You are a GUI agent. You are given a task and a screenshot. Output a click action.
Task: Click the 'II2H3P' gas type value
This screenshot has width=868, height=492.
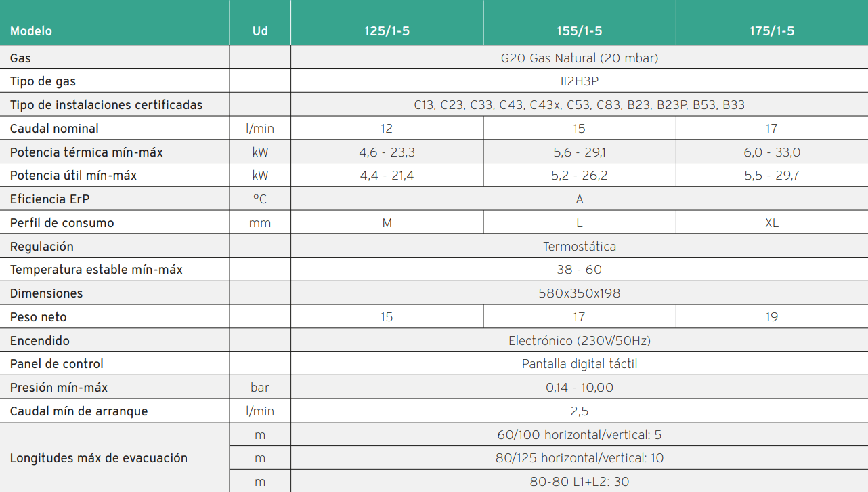tap(580, 81)
